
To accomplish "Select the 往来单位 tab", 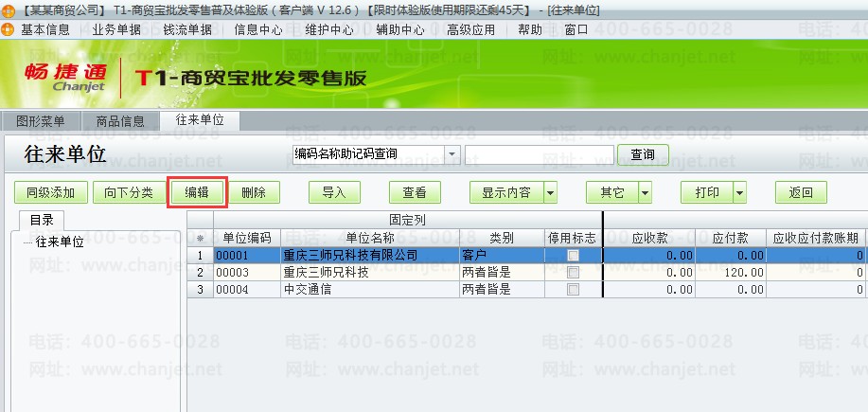I will coord(200,120).
